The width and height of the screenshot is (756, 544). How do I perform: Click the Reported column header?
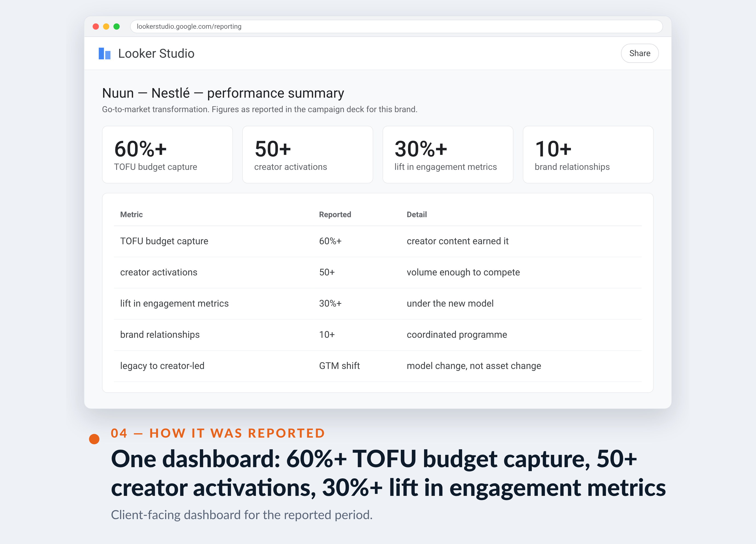pyautogui.click(x=335, y=214)
